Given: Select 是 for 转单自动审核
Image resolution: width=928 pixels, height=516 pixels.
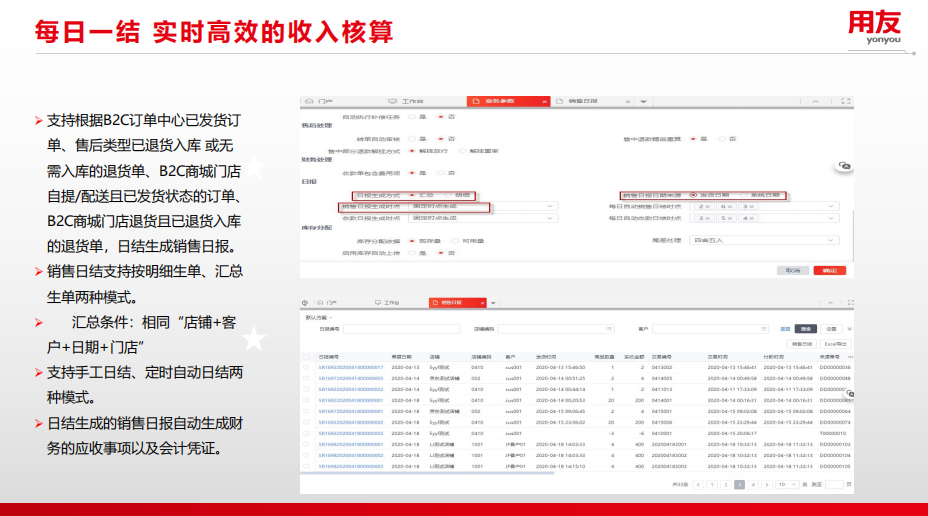Looking at the screenshot, I should [x=413, y=139].
